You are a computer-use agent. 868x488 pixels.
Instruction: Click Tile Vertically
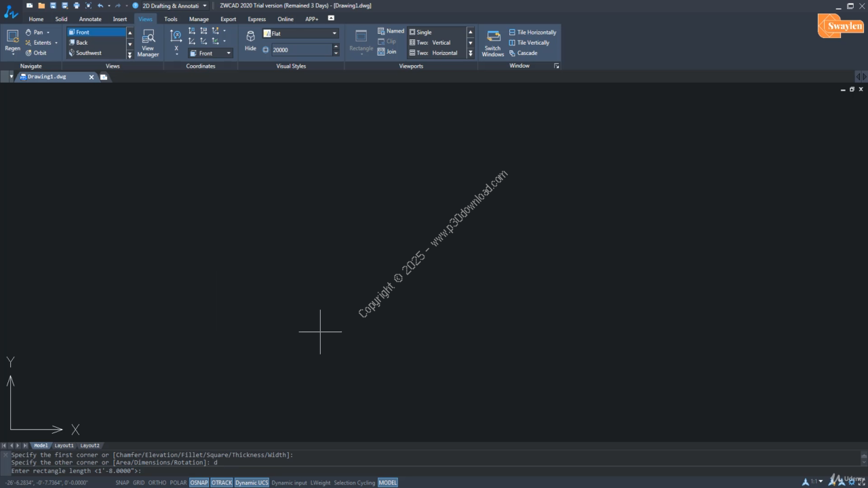[x=529, y=42]
